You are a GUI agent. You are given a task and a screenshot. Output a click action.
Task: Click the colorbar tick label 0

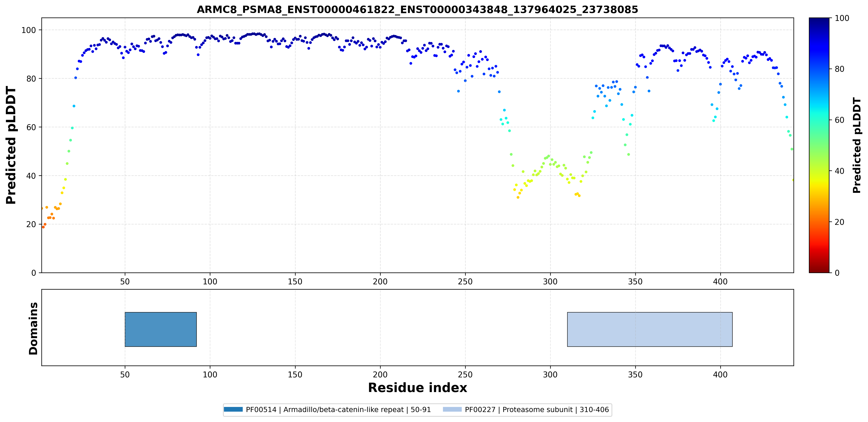click(837, 273)
